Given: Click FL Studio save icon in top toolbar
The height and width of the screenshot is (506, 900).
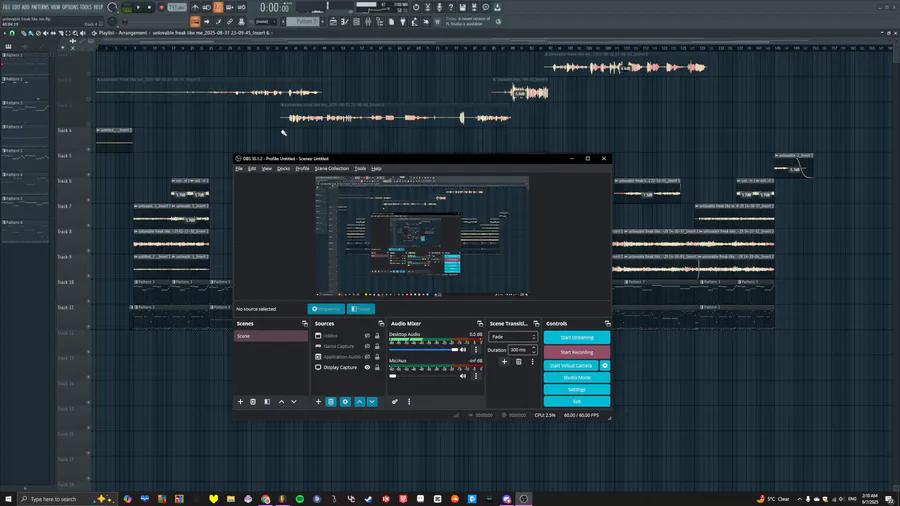Looking at the screenshot, I should 462,7.
